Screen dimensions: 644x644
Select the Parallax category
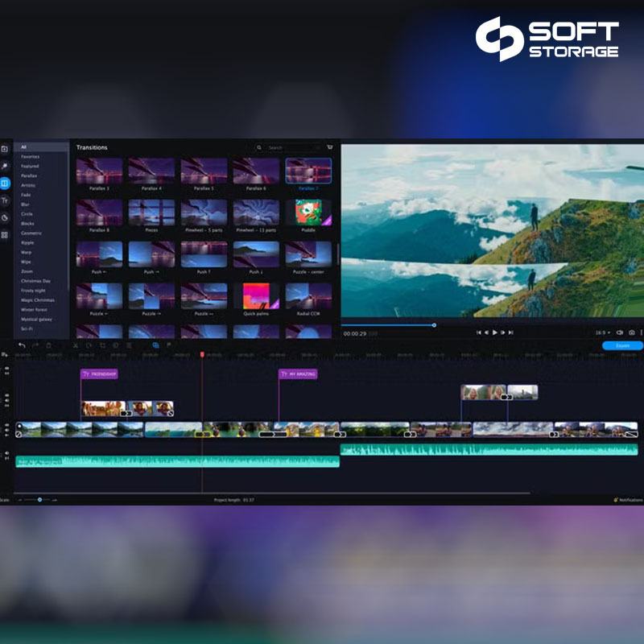(x=29, y=175)
